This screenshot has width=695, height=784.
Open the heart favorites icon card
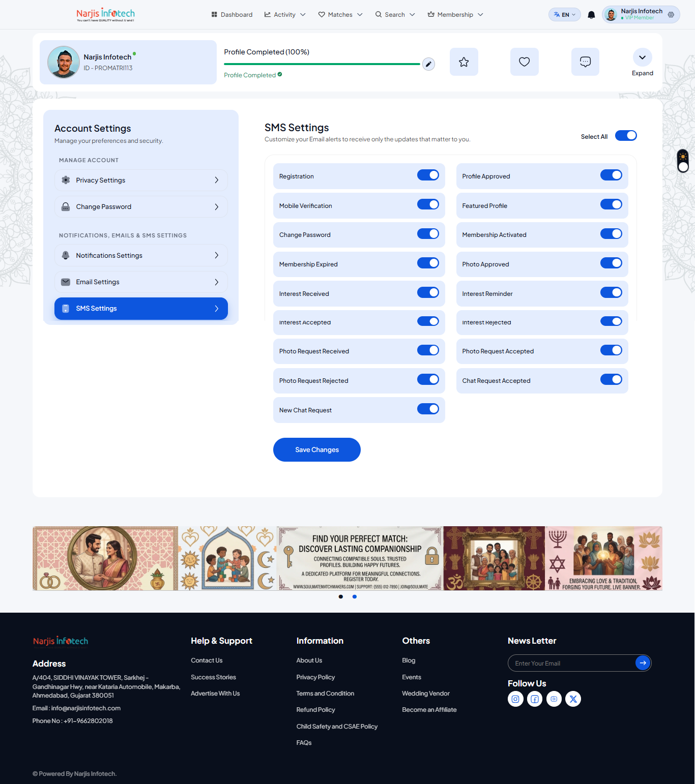pos(524,62)
